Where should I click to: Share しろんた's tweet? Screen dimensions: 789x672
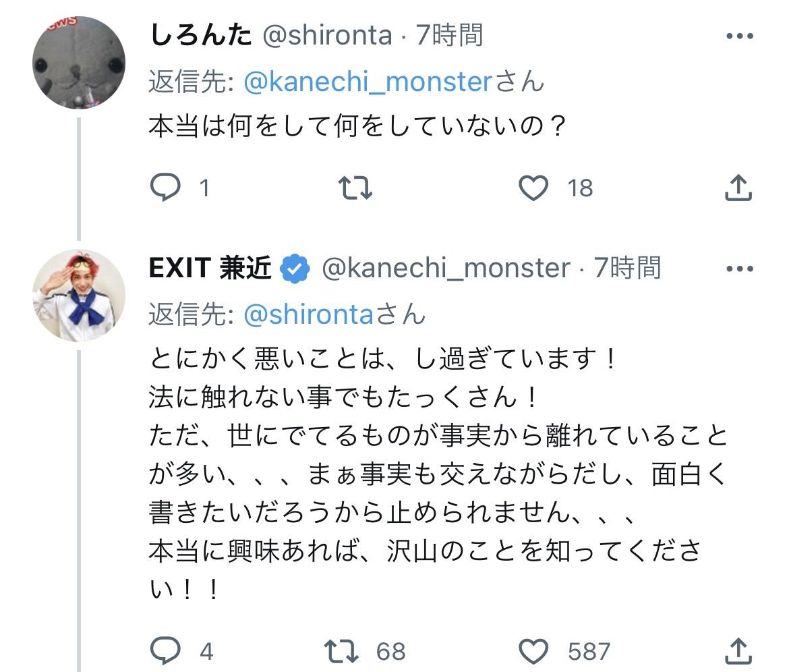(738, 188)
